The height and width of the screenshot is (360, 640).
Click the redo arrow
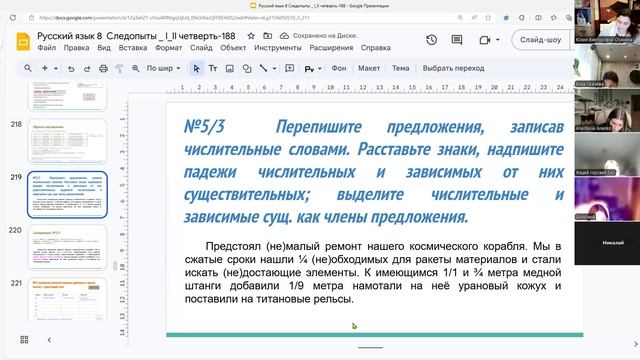point(87,69)
